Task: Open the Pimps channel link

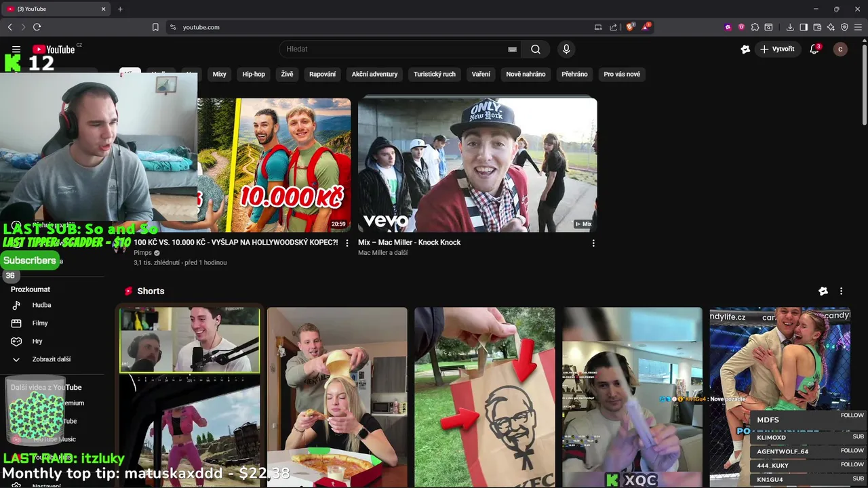Action: (142, 253)
